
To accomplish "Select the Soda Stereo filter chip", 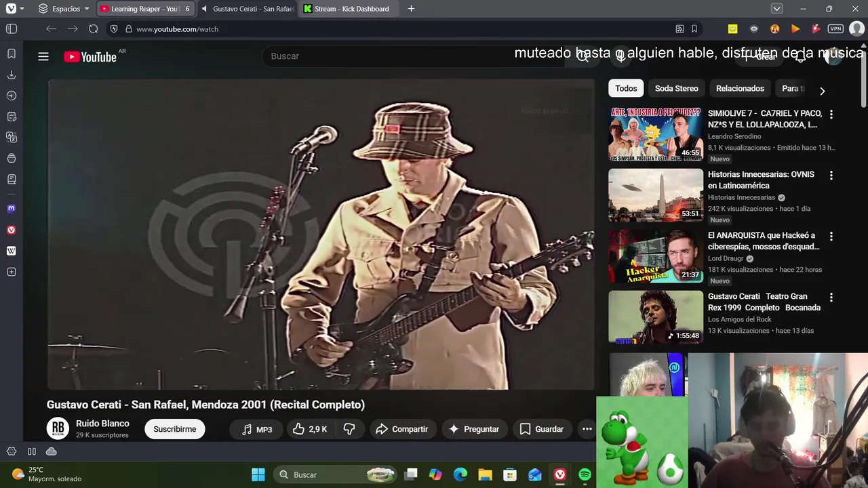I will click(676, 88).
